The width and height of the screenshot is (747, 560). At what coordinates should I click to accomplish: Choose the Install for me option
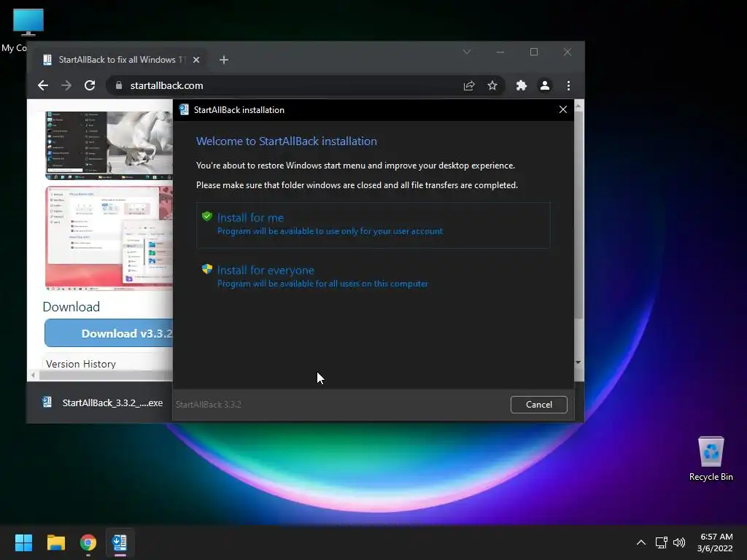coord(373,225)
